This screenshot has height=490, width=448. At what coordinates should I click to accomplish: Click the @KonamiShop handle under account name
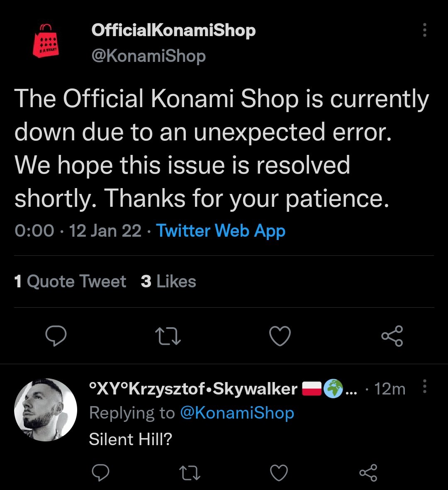coord(148,56)
